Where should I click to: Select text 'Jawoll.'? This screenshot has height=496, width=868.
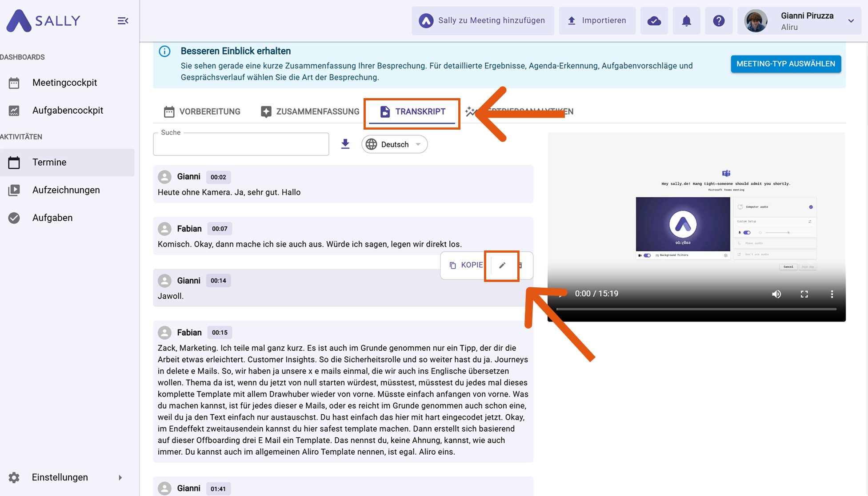(x=171, y=296)
